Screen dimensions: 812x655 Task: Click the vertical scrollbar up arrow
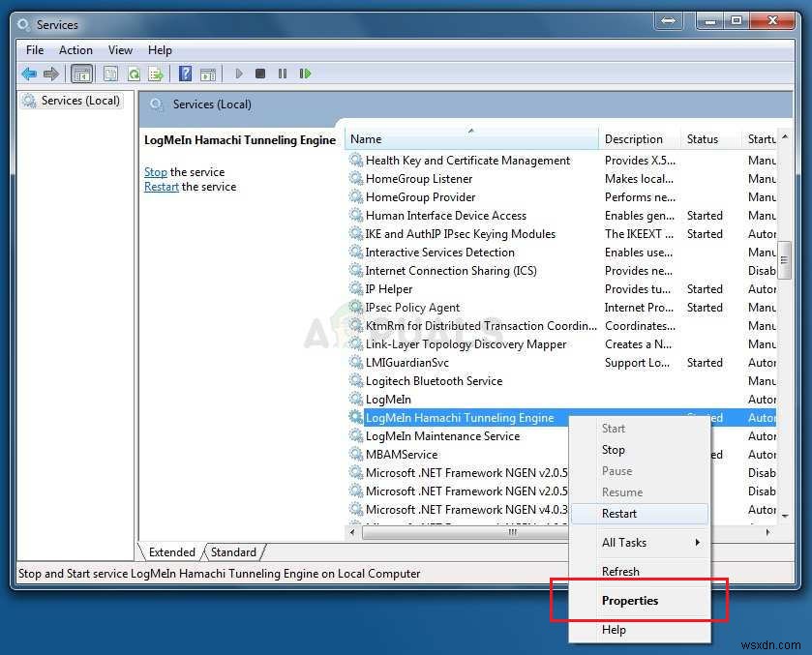pos(785,136)
